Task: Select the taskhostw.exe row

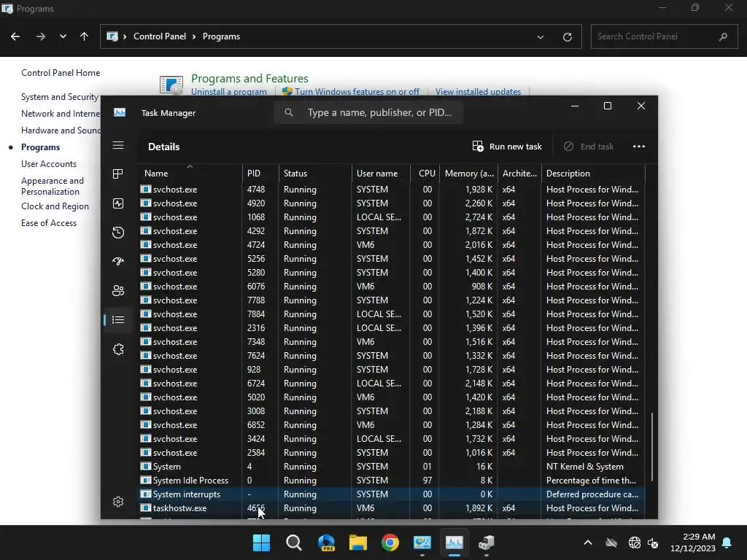Action: (392, 508)
